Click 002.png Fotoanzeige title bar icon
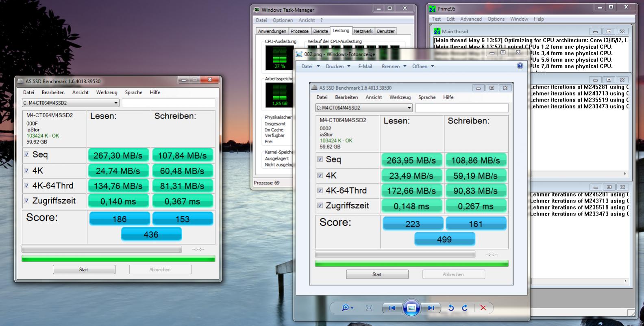Viewport: 644px width, 326px height. click(299, 54)
